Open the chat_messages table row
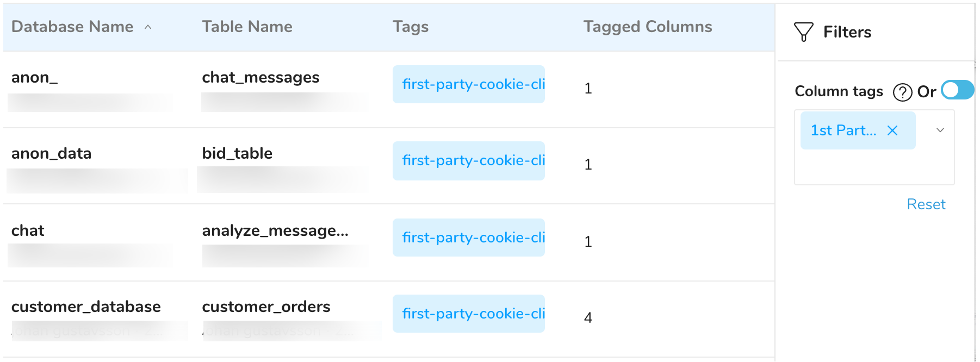The width and height of the screenshot is (980, 362). pyautogui.click(x=260, y=77)
